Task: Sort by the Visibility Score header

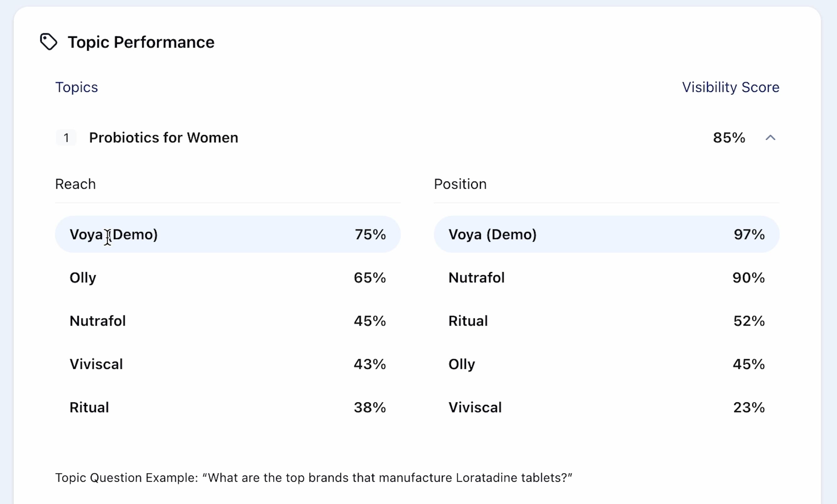Action: point(730,87)
